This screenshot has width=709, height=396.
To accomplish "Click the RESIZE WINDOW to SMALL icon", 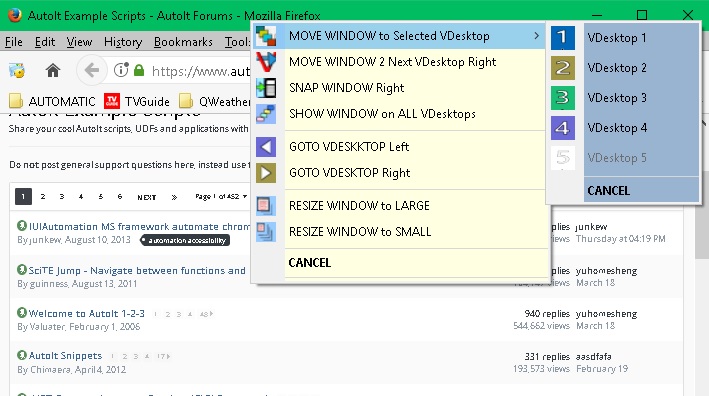I will (266, 231).
